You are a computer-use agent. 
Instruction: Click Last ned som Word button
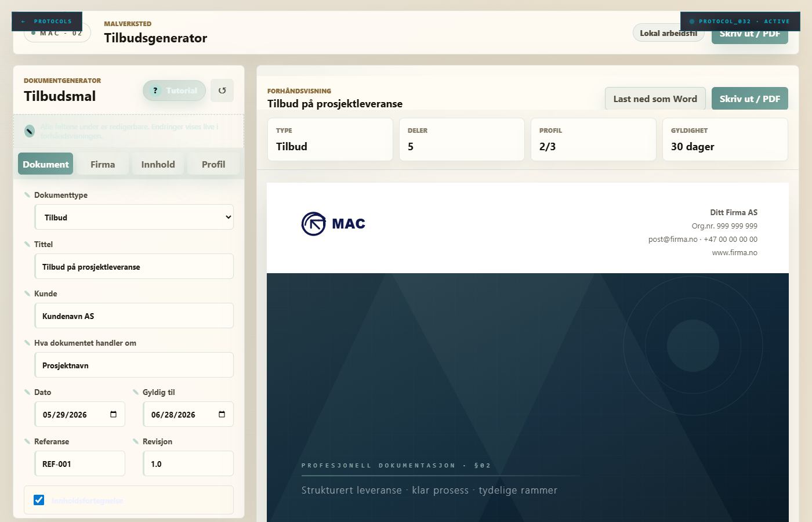point(655,99)
